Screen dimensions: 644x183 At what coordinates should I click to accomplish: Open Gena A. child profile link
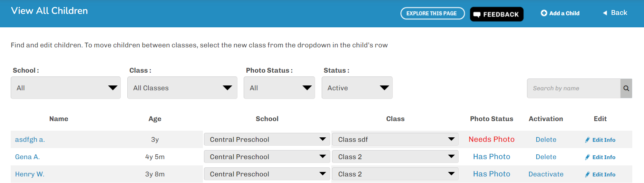pos(27,157)
